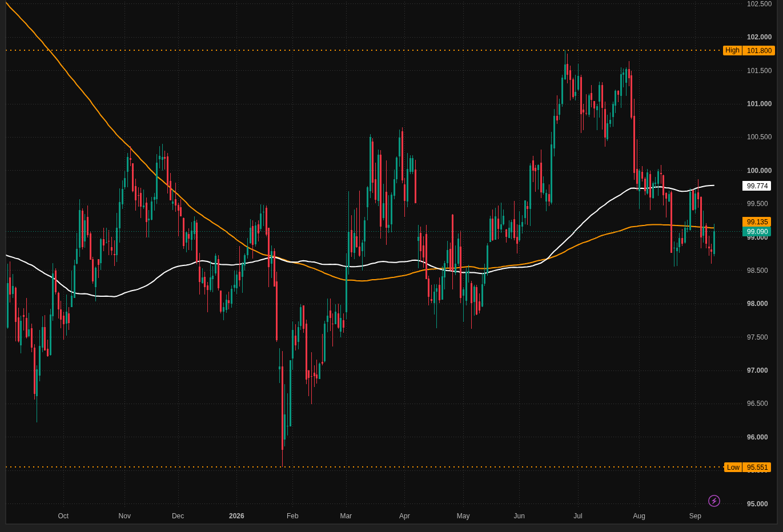Viewport: 783px width, 532px height.
Task: Click the purple lightning bolt icon
Action: 714,501
